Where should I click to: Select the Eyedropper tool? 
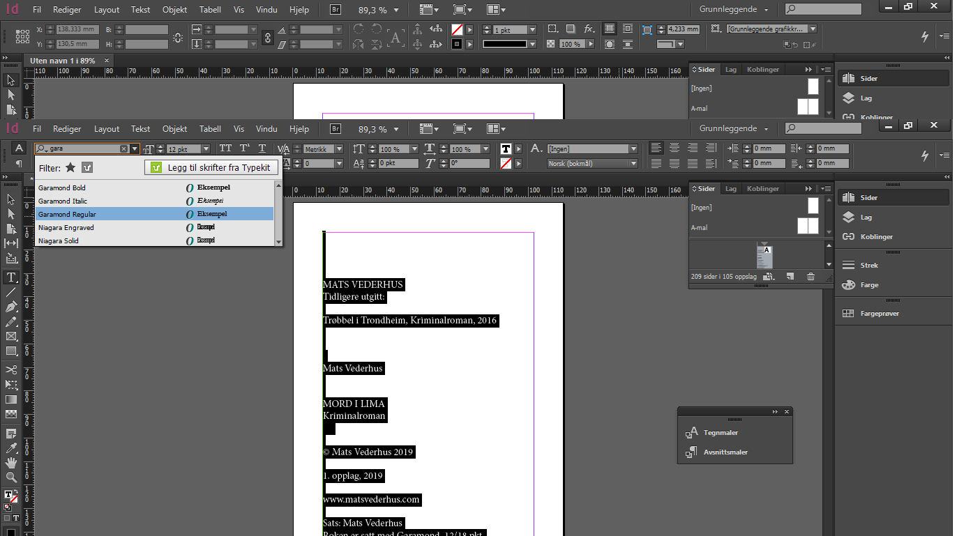coord(11,448)
